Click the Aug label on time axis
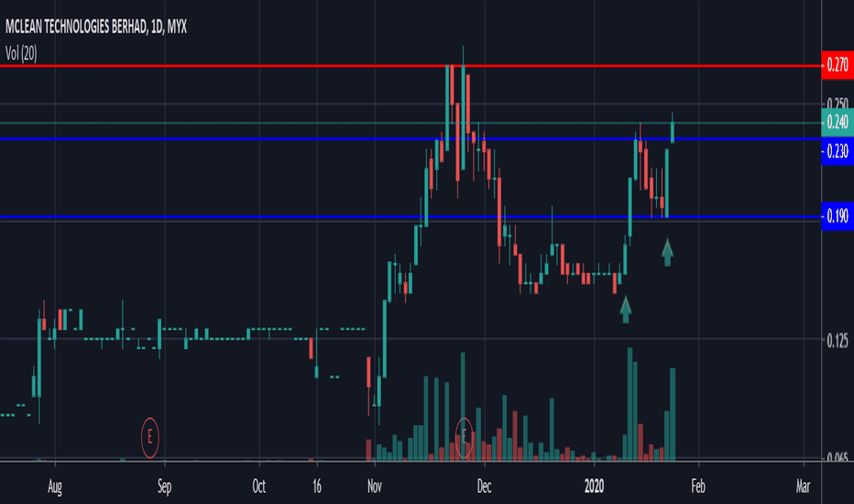This screenshot has height=504, width=854. coord(54,486)
